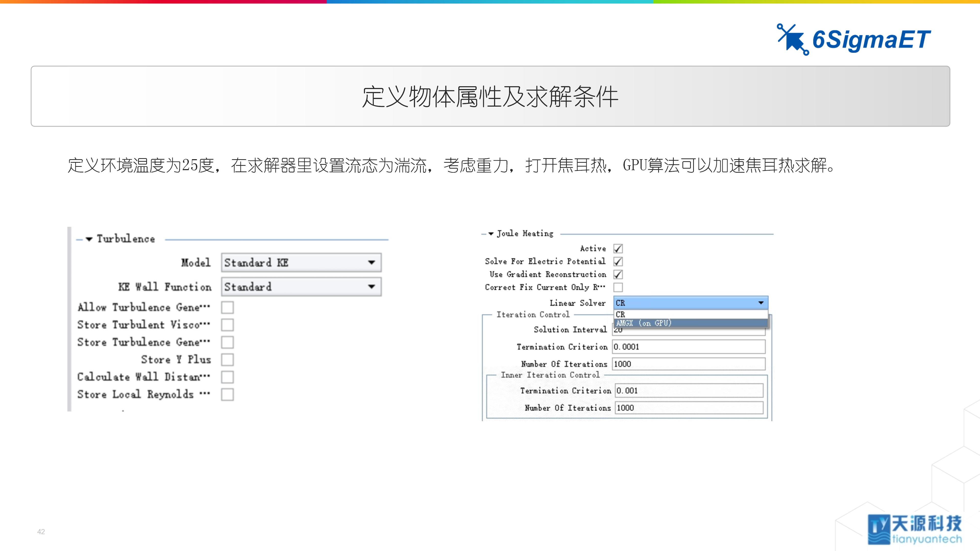
Task: Enable Correct Fix Current Only checkbox
Action: click(618, 287)
